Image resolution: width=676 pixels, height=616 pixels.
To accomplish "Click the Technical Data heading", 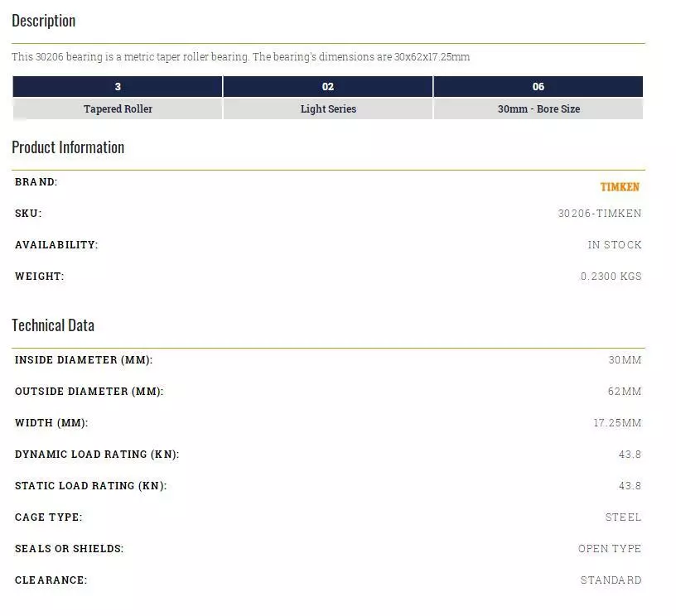I will click(53, 325).
